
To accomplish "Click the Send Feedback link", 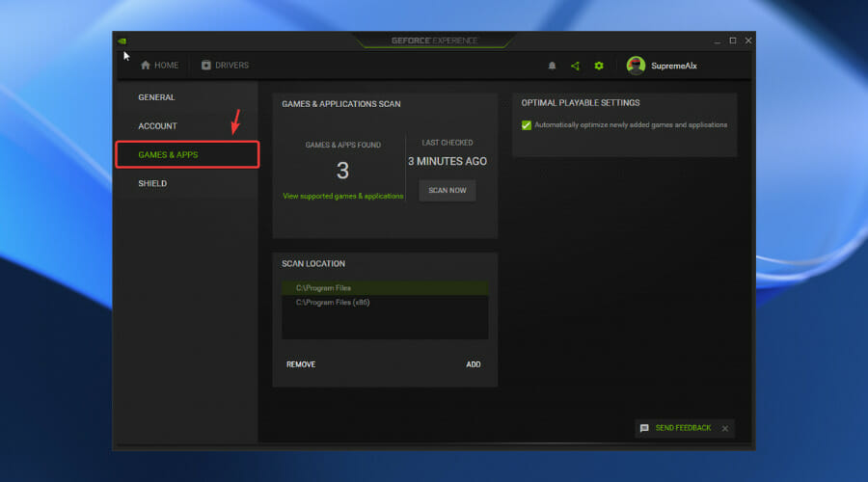I will [683, 428].
